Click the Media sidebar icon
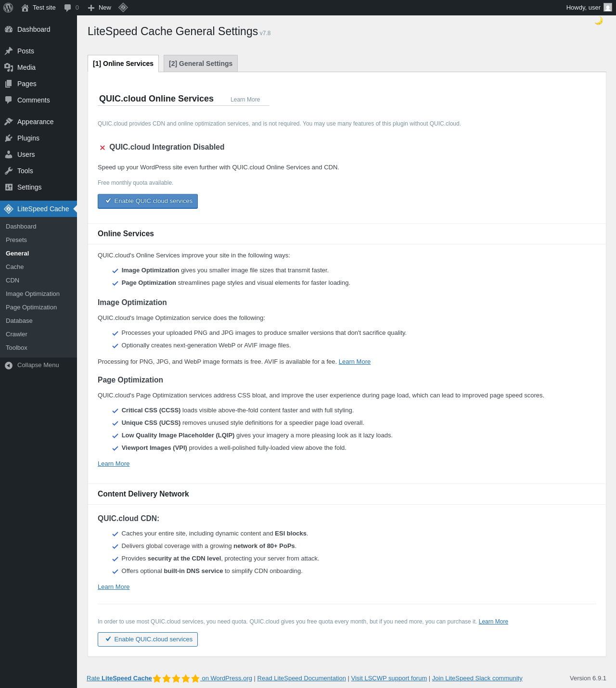This screenshot has height=688, width=616. pos(9,67)
